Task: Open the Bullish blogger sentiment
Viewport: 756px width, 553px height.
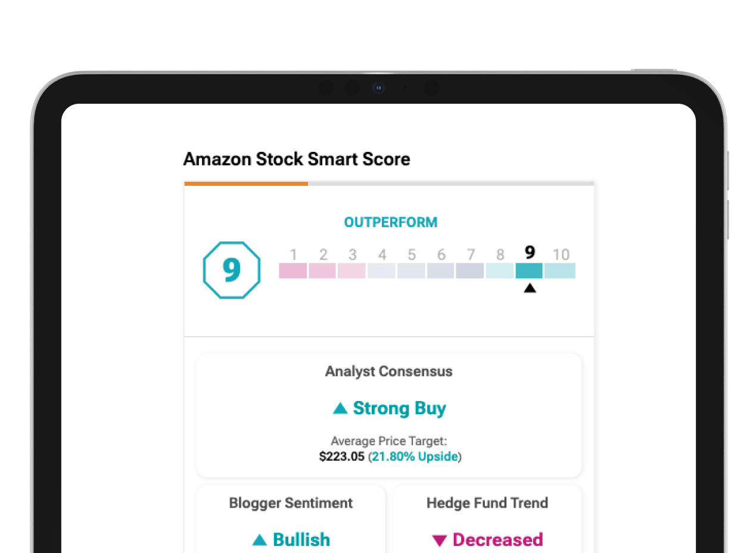Action: pyautogui.click(x=301, y=540)
